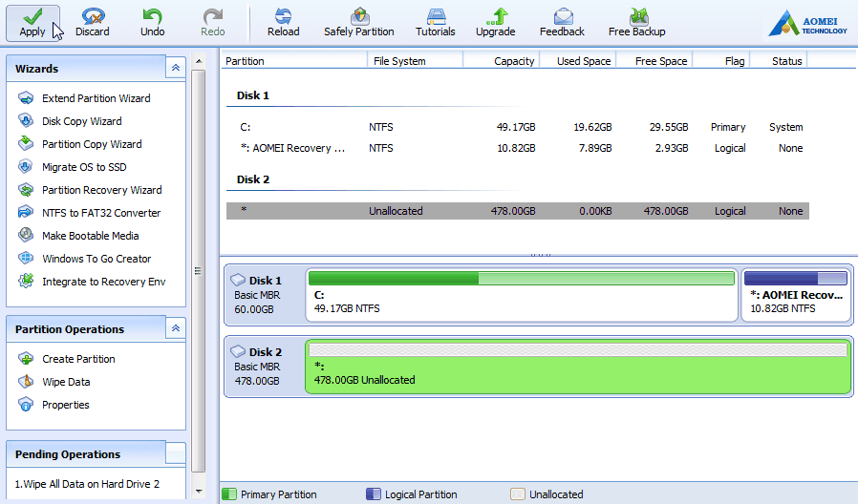This screenshot has width=858, height=504.
Task: Open Safely Partition tool
Action: click(x=359, y=23)
